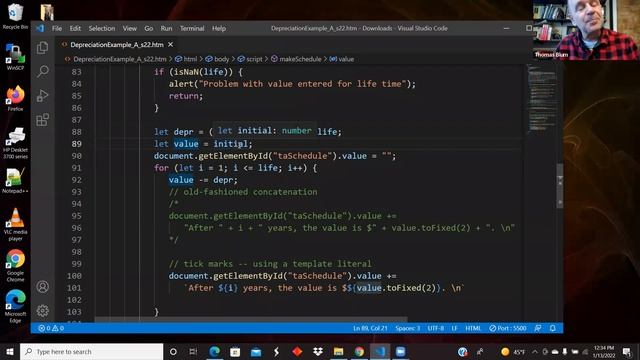Open the Terminal menu

coord(192,28)
